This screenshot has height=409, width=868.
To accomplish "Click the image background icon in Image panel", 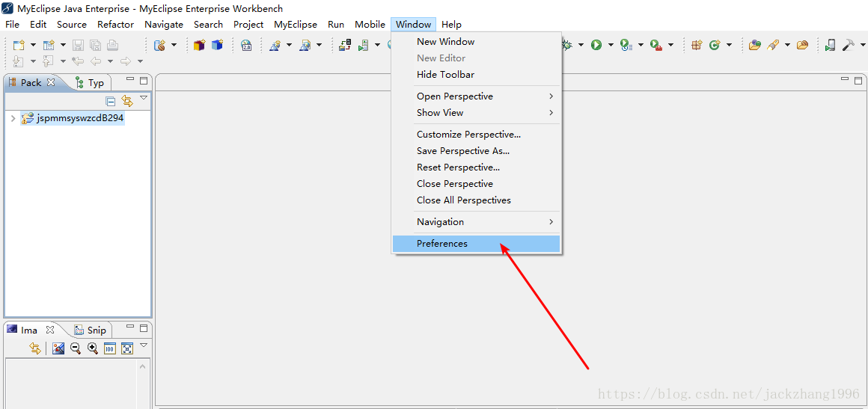I will click(58, 348).
